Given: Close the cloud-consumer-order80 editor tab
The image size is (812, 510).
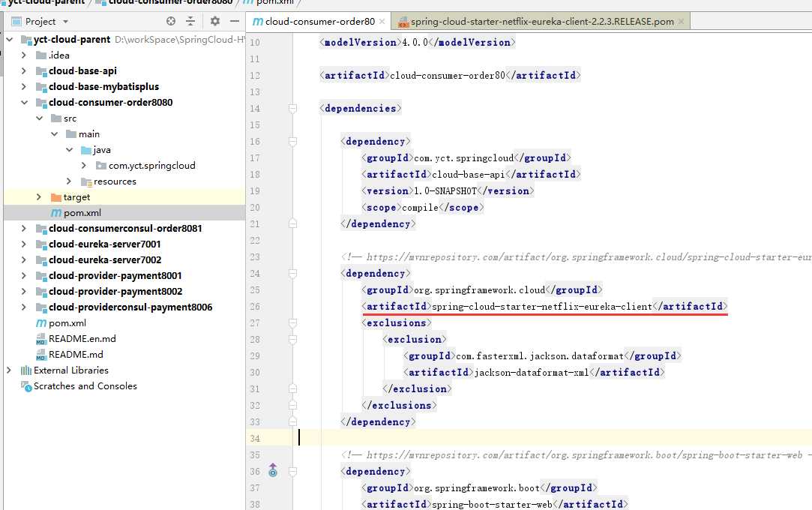Looking at the screenshot, I should click(382, 21).
